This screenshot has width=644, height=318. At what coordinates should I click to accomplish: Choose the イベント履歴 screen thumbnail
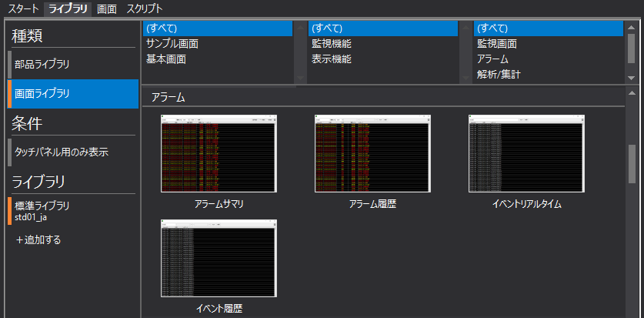tap(219, 259)
